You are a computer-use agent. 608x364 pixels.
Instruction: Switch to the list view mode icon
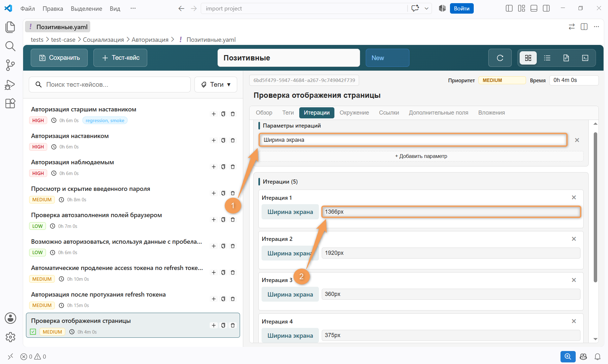[x=547, y=58]
